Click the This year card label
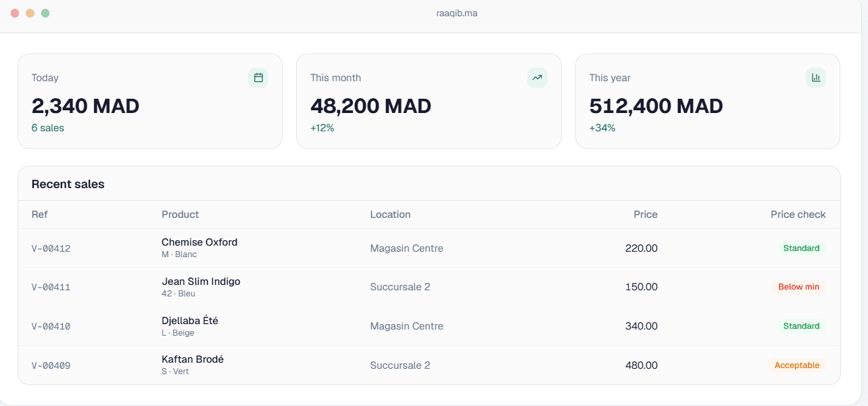 [x=610, y=78]
